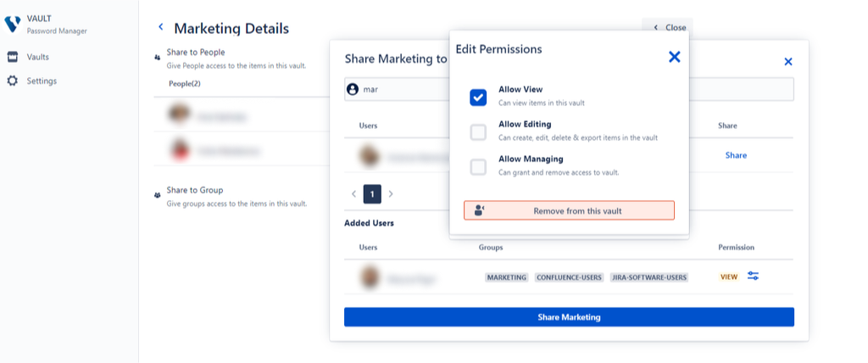The height and width of the screenshot is (363, 868).
Task: Click the Share Marketing button
Action: [569, 317]
